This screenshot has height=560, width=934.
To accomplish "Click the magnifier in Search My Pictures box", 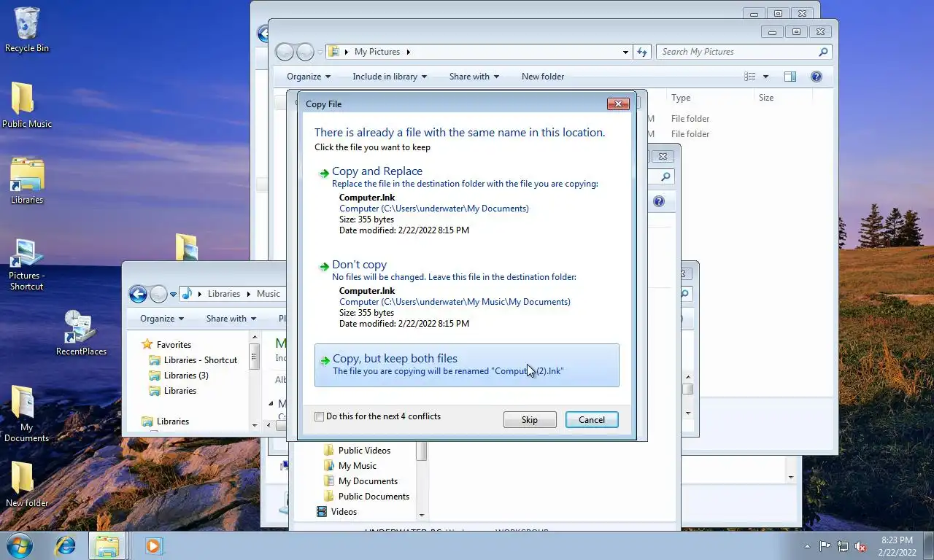I will (823, 52).
